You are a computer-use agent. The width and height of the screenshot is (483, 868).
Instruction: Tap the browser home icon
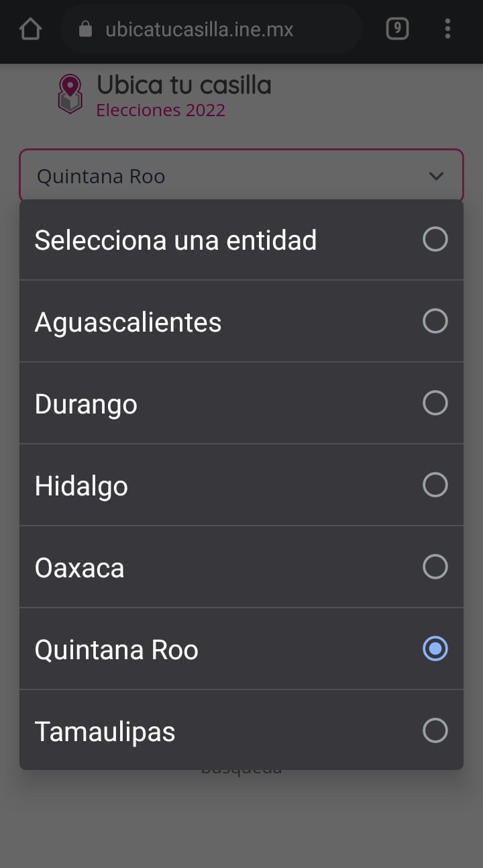pos(31,29)
